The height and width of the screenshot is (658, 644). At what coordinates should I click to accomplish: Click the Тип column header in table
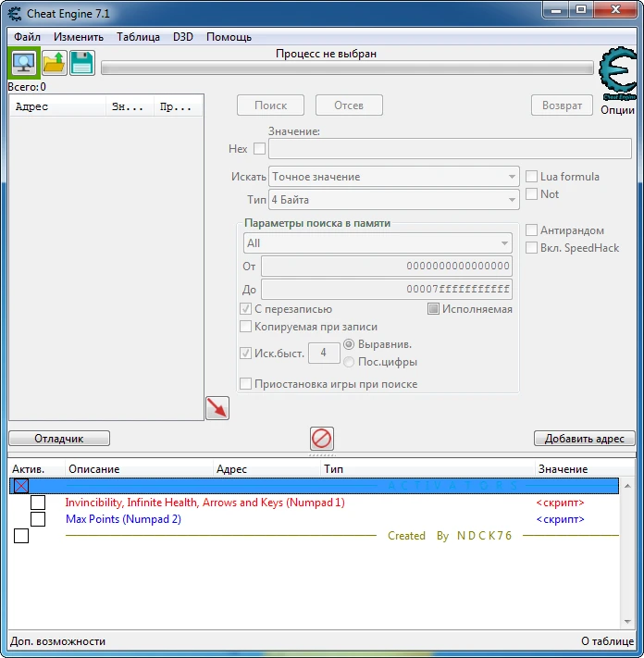click(427, 468)
